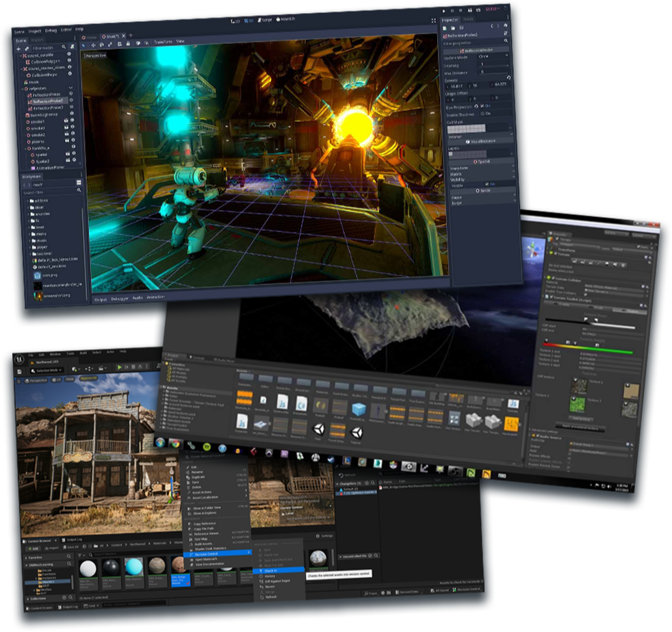Click the Godot instance scene link icon
672x632 pixels.
[x=26, y=49]
